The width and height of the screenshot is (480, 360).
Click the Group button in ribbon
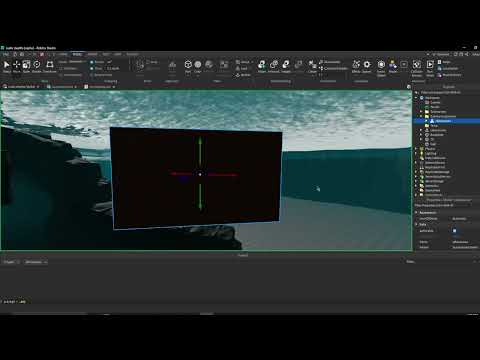point(245,62)
